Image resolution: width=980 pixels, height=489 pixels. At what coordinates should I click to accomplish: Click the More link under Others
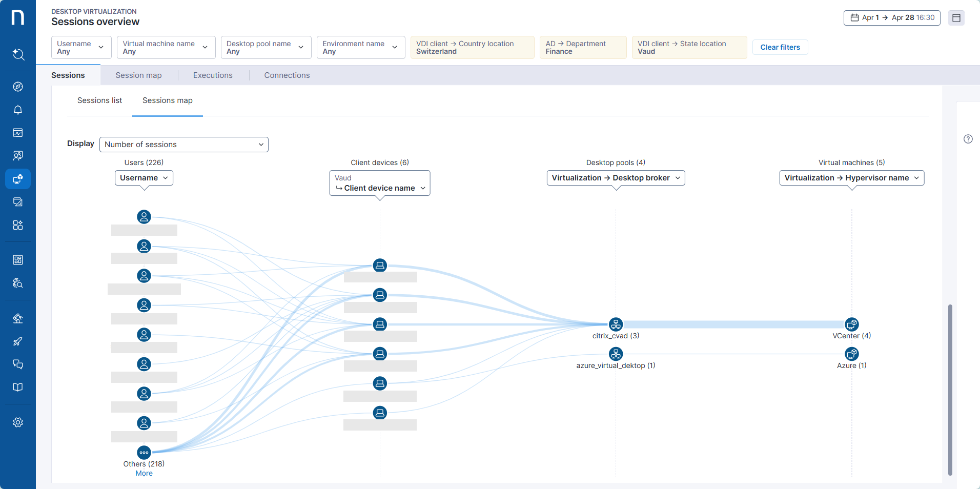tap(144, 473)
